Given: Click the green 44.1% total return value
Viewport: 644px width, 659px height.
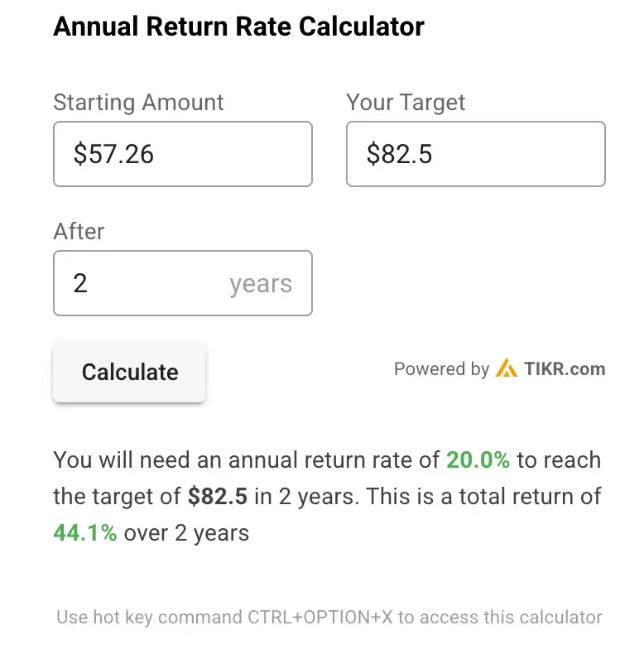Looking at the screenshot, I should 85,533.
